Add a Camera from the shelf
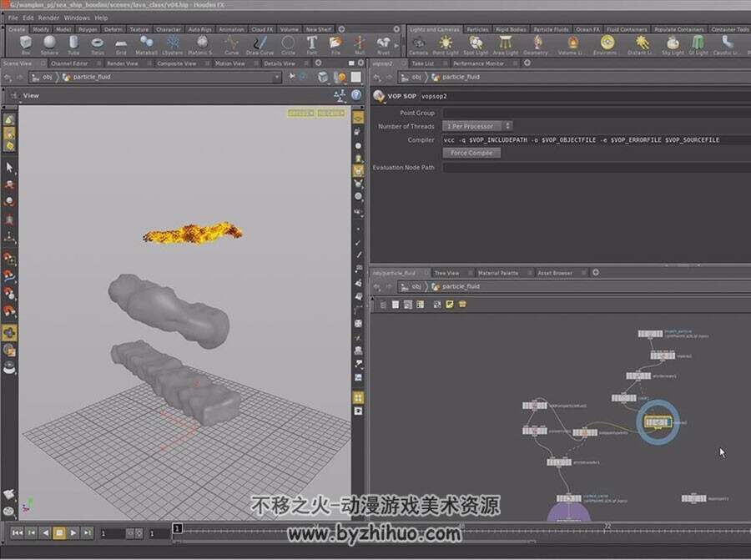 [x=419, y=45]
